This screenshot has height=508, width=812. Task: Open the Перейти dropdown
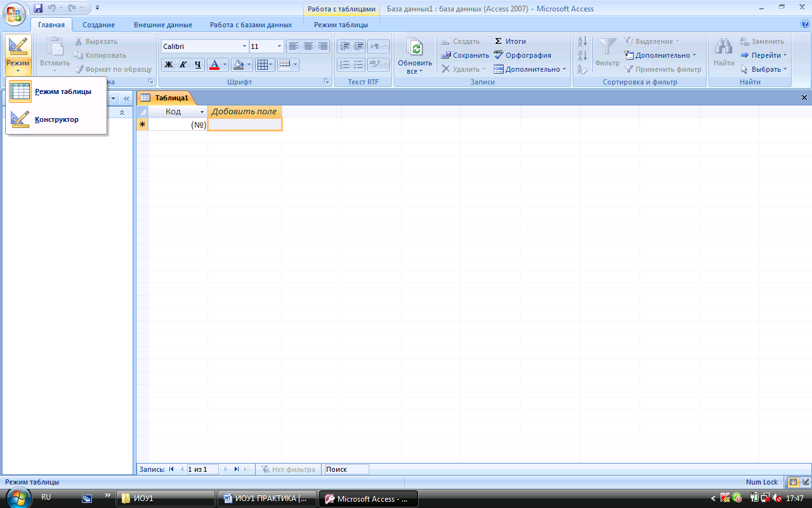[764, 55]
